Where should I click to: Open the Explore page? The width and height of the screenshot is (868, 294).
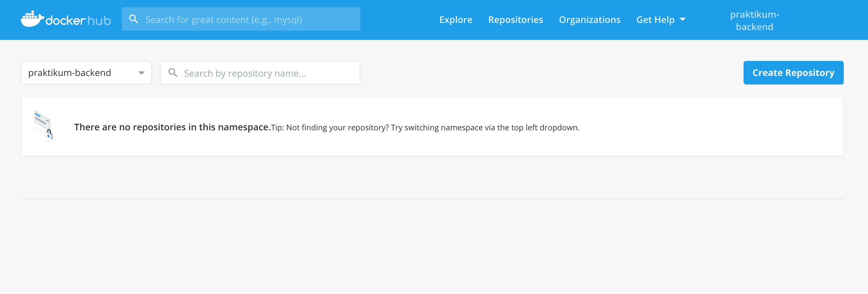(456, 20)
